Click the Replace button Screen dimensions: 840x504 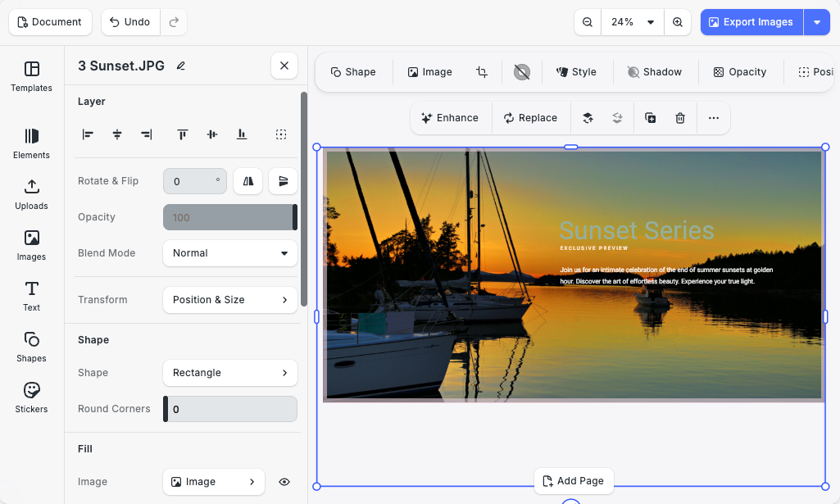click(x=531, y=118)
